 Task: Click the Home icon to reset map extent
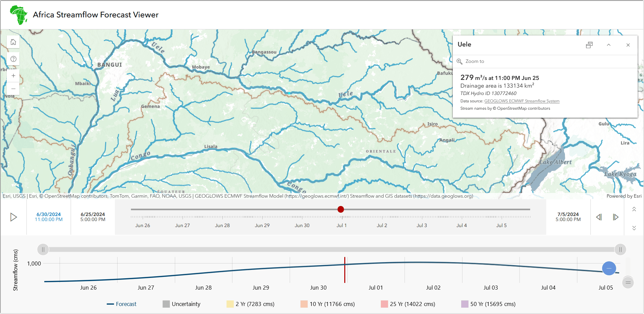[13, 42]
